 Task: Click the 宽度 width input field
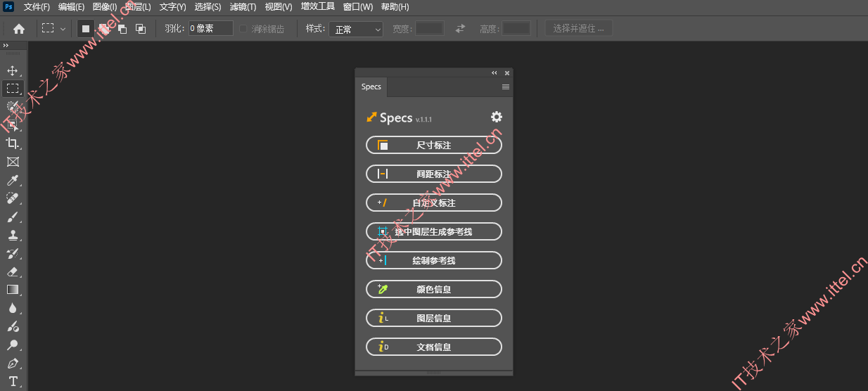tap(429, 29)
